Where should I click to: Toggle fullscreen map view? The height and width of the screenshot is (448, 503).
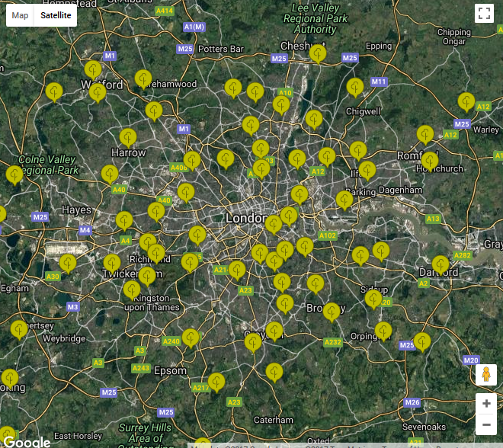tap(484, 13)
